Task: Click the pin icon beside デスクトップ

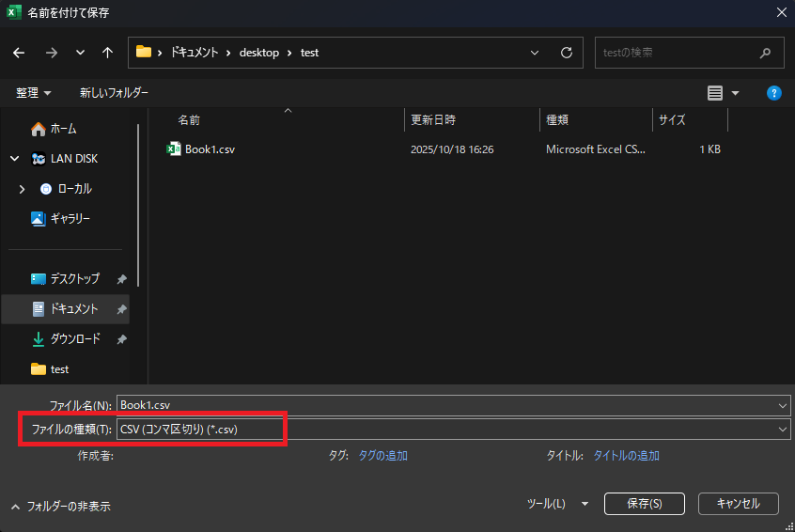Action: (x=121, y=279)
